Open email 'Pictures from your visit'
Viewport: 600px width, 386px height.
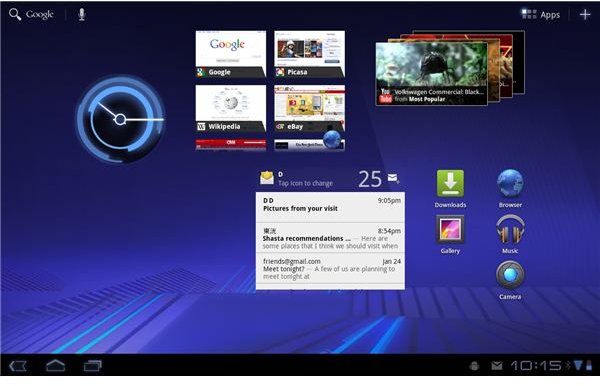click(x=330, y=207)
